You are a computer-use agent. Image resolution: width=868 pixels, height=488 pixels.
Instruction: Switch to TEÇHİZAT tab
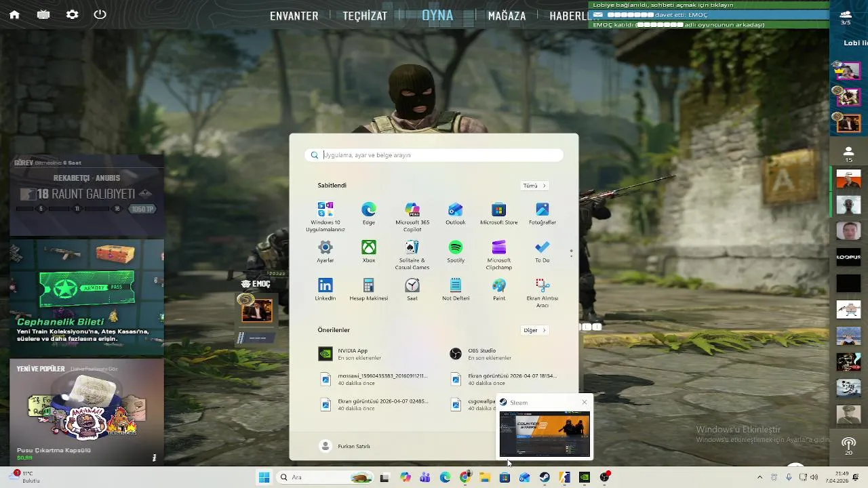tap(365, 16)
